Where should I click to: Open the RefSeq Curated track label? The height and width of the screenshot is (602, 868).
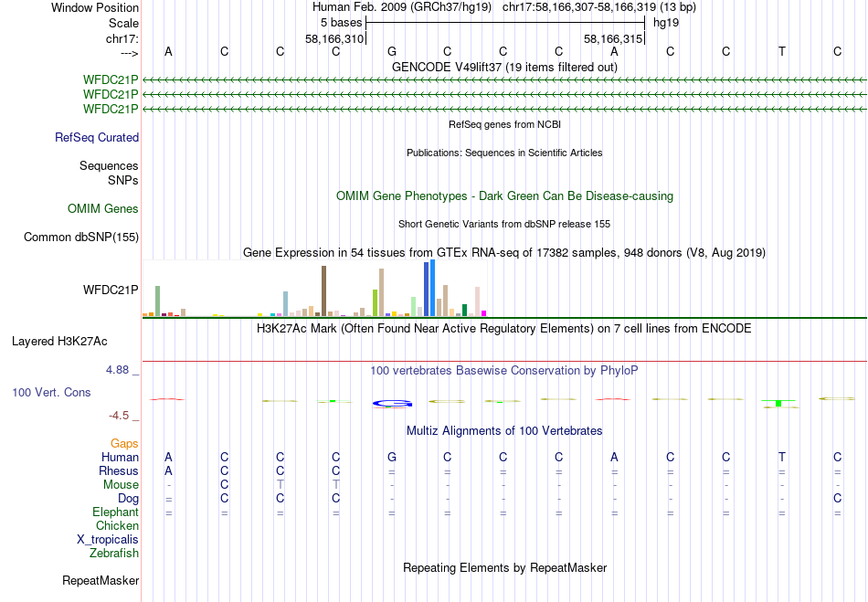tap(97, 137)
